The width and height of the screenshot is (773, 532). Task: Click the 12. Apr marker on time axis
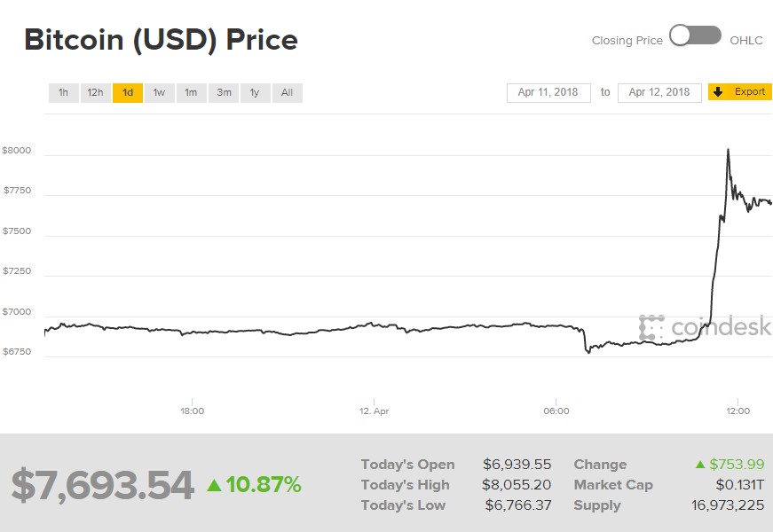374,411
